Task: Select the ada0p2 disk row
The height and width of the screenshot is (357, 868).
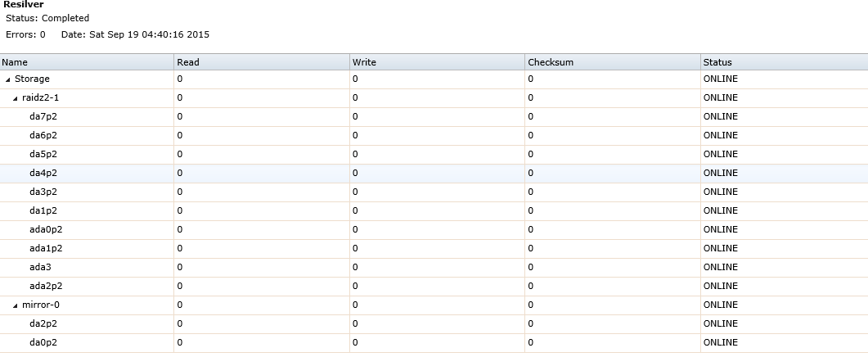Action: [46, 229]
